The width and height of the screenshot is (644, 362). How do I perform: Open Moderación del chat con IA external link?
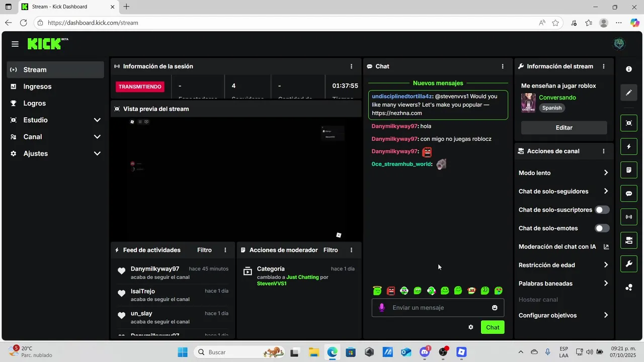point(606,247)
